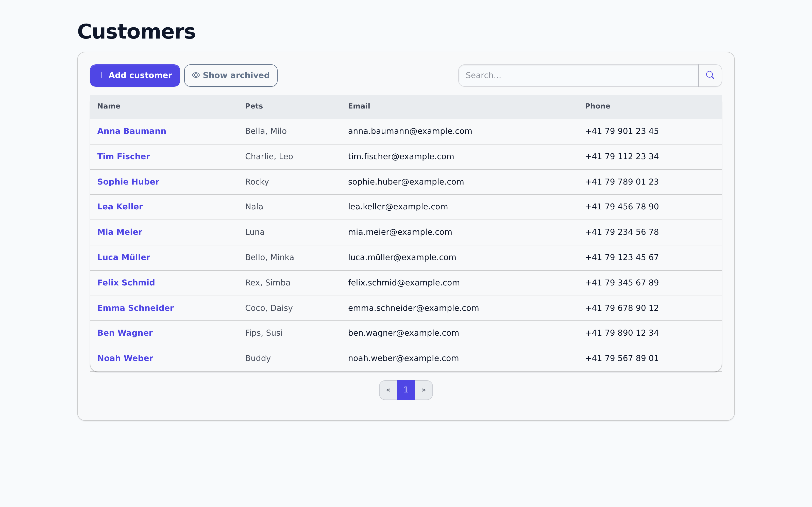The height and width of the screenshot is (507, 812).
Task: Open Ben Wagner's customer profile
Action: pos(125,333)
